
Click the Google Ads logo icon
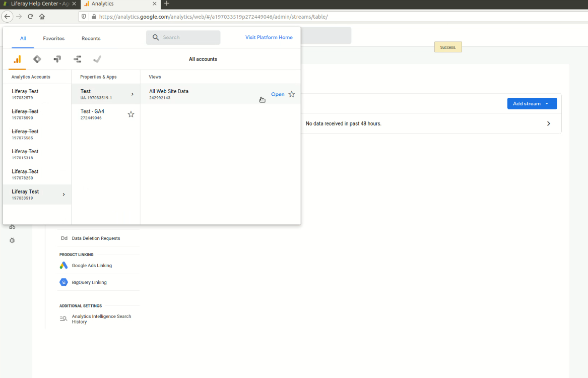(64, 266)
